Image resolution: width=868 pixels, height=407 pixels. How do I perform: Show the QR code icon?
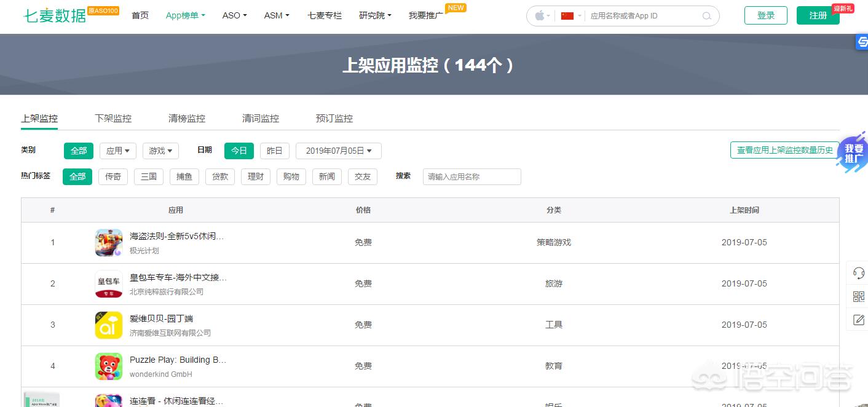point(859,297)
